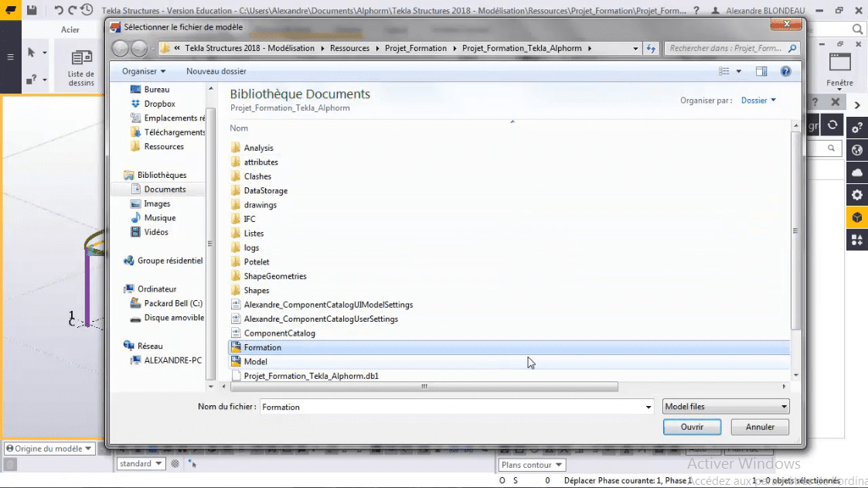Click the Annuler button
Image resolution: width=868 pixels, height=488 pixels.
pos(760,427)
